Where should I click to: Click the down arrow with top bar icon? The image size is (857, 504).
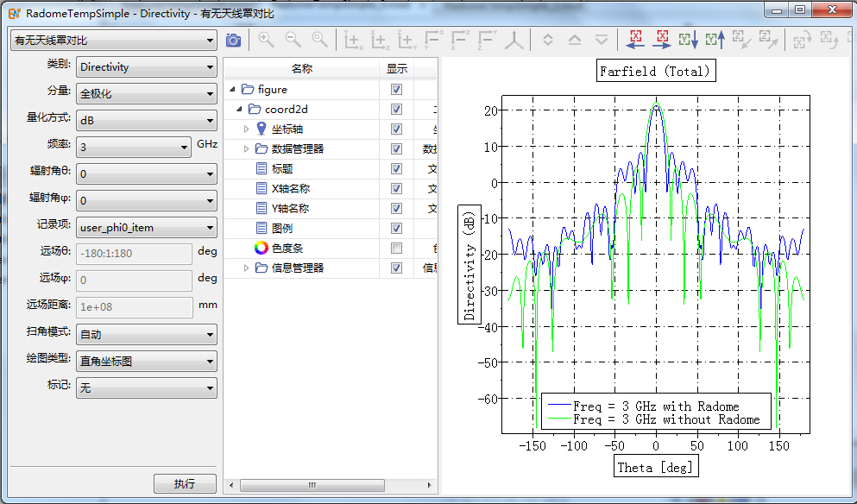(x=602, y=40)
